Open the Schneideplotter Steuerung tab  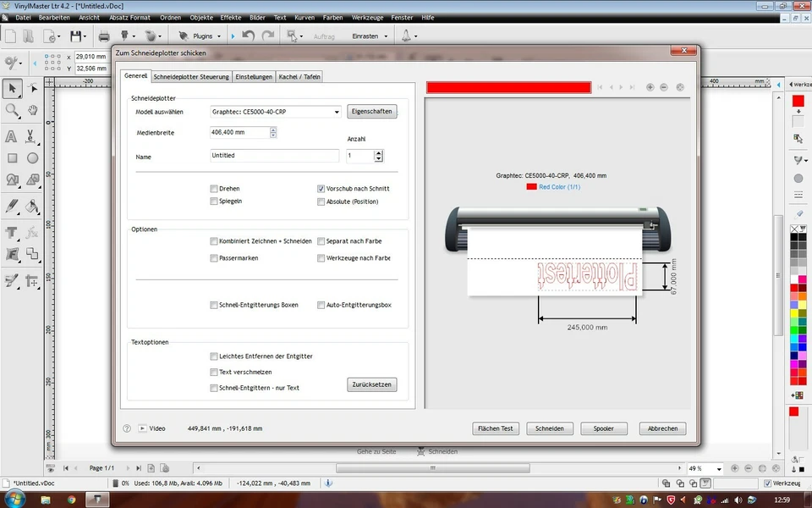[x=191, y=76]
